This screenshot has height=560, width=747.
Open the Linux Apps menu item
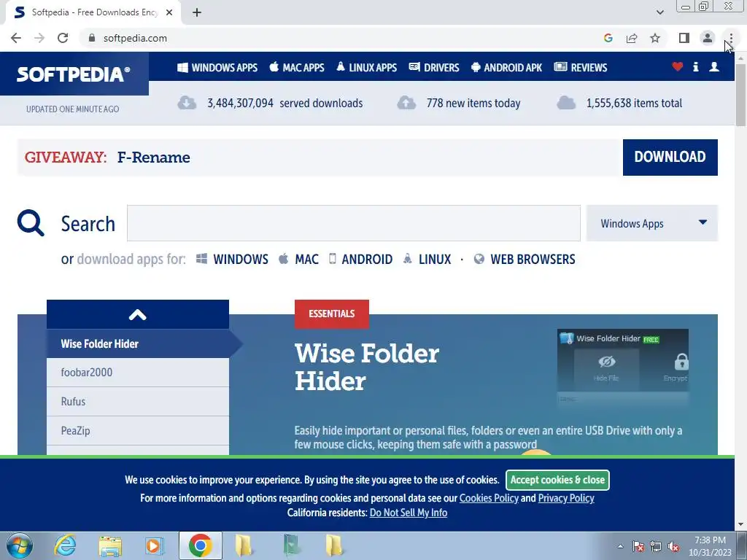(366, 68)
